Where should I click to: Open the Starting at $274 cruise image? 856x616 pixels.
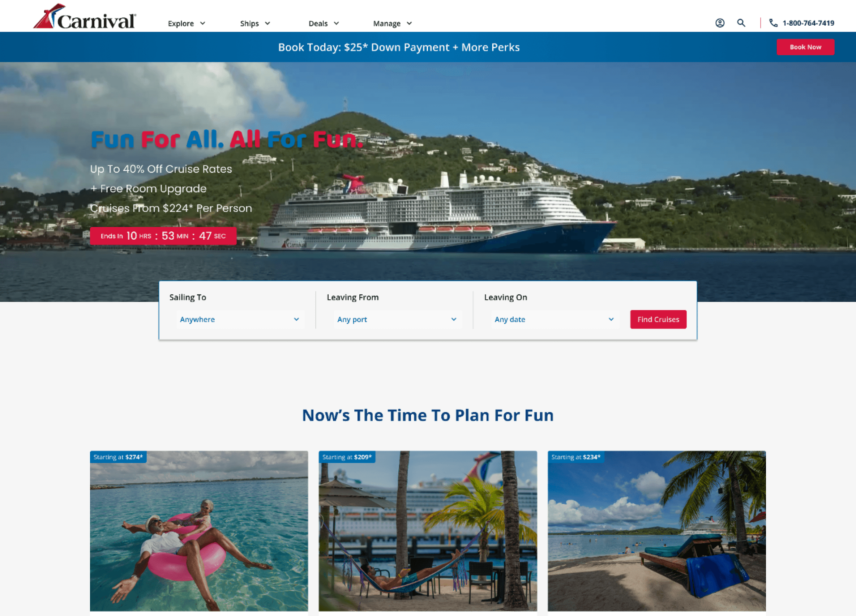tap(199, 531)
